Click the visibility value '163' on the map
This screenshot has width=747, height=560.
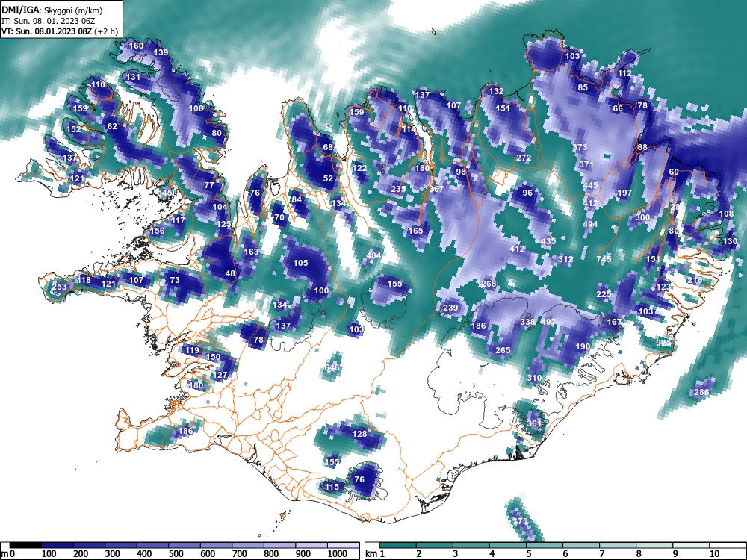[251, 252]
